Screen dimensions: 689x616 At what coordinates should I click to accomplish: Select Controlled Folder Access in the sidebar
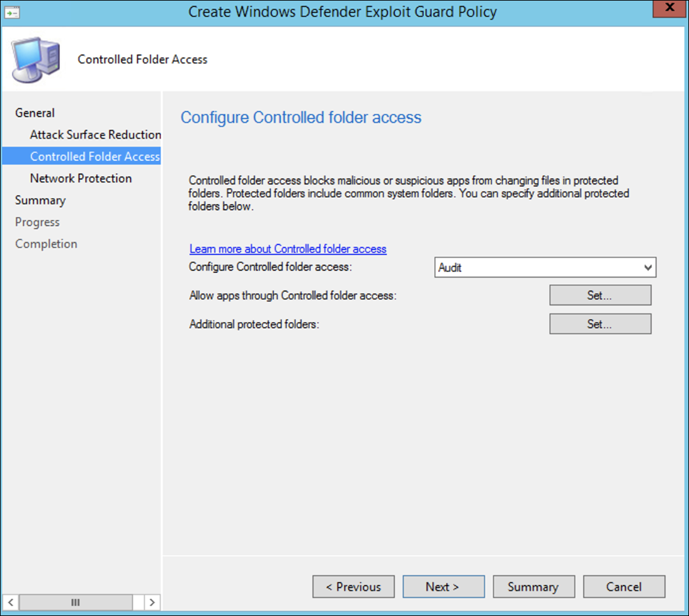pyautogui.click(x=81, y=156)
